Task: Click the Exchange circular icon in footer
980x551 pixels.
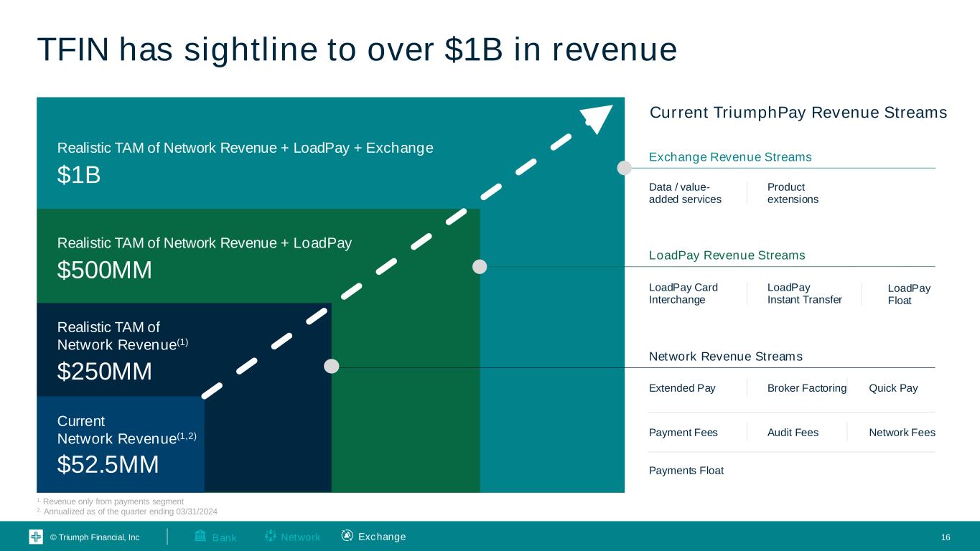Action: click(x=347, y=535)
